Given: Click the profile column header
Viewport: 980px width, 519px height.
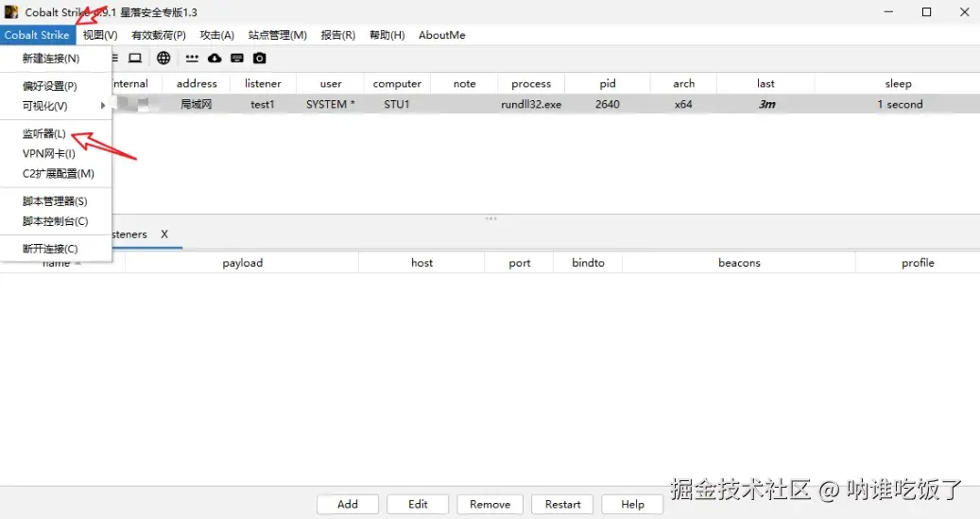Looking at the screenshot, I should (x=918, y=263).
